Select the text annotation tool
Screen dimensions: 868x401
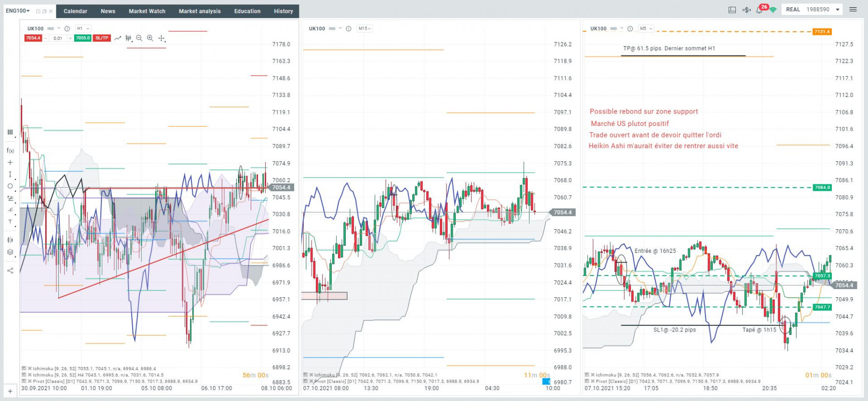click(x=10, y=222)
